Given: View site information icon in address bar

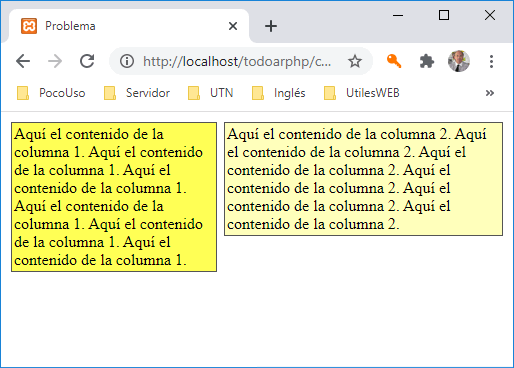Looking at the screenshot, I should 127,61.
